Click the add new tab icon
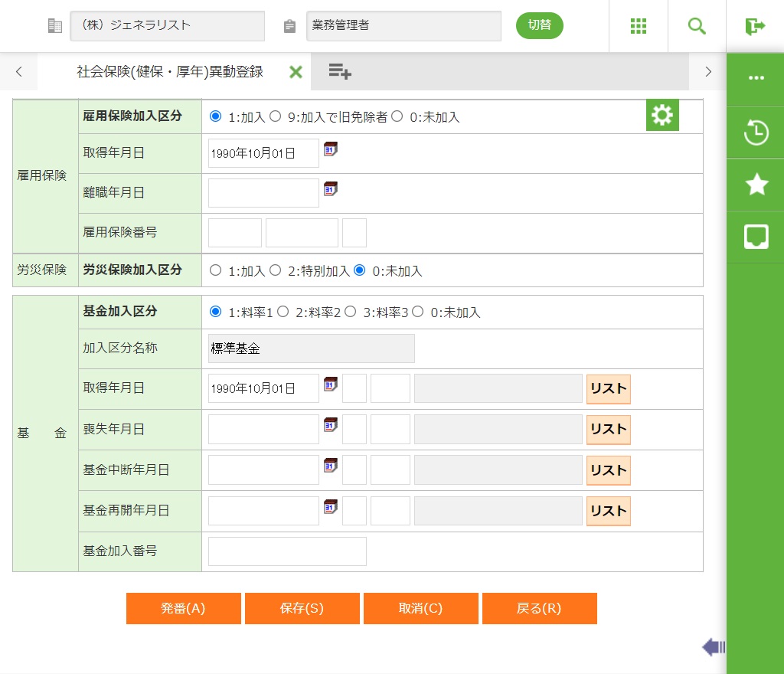784x674 pixels. point(340,72)
